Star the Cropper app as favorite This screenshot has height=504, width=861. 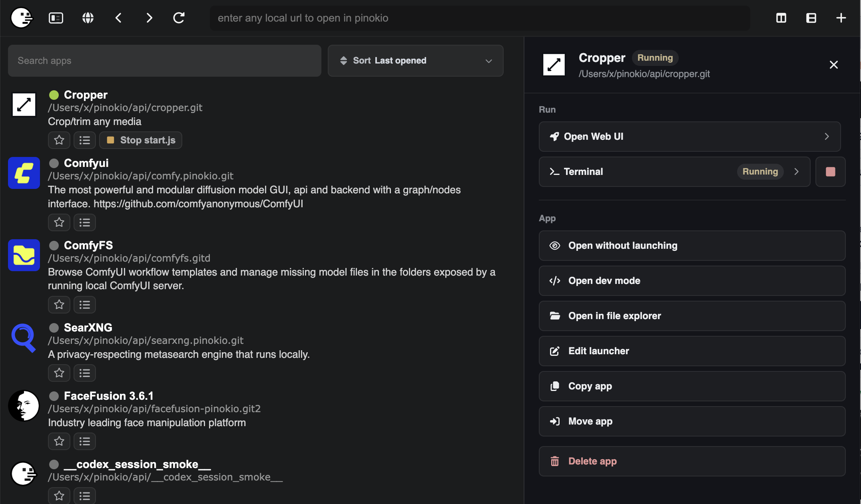(x=59, y=140)
